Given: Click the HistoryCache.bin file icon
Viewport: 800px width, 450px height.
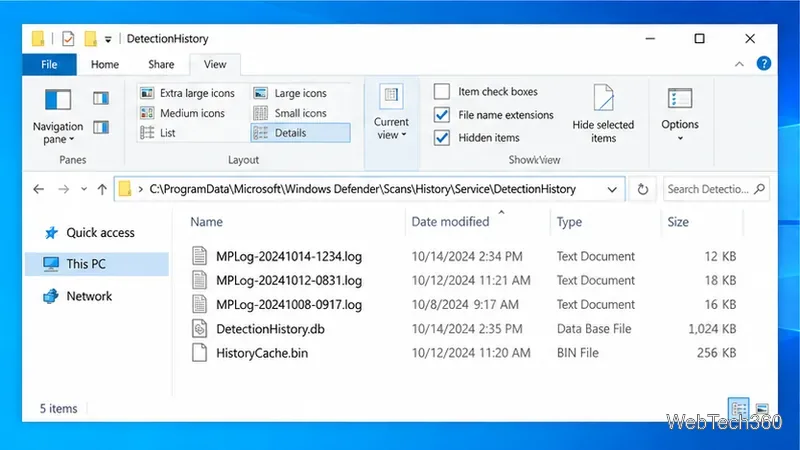Looking at the screenshot, I should click(x=199, y=353).
